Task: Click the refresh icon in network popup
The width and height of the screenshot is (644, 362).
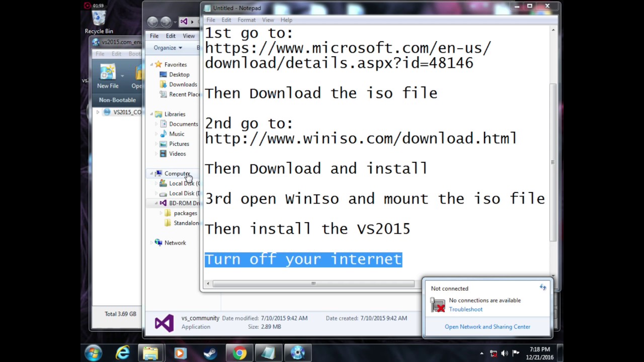Action: [543, 288]
